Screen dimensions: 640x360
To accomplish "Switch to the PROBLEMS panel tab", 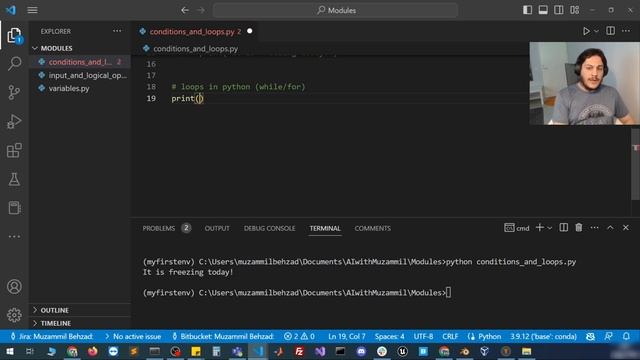I will click(x=158, y=229).
